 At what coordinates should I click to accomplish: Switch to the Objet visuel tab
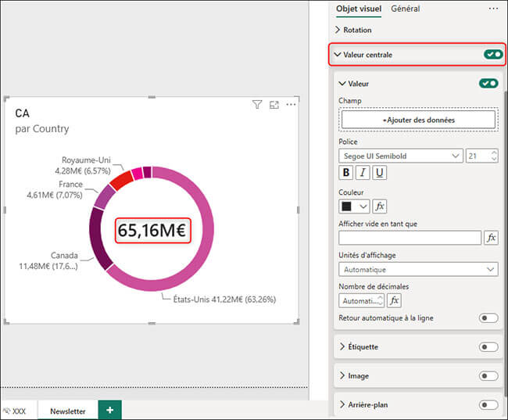pos(359,9)
